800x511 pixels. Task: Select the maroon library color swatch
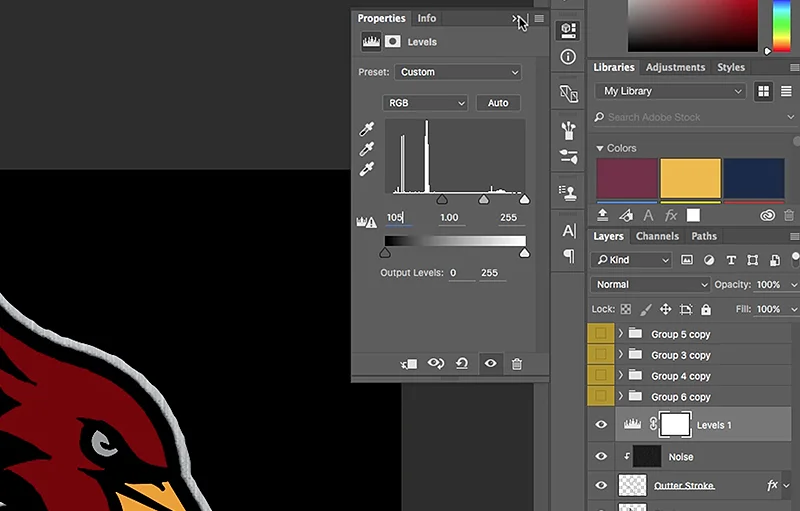click(x=627, y=178)
